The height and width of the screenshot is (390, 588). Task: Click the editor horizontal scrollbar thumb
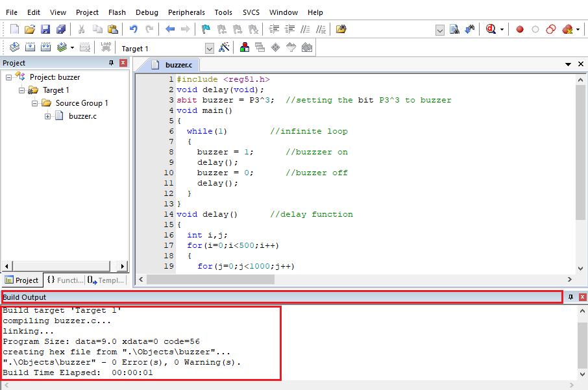[210, 280]
